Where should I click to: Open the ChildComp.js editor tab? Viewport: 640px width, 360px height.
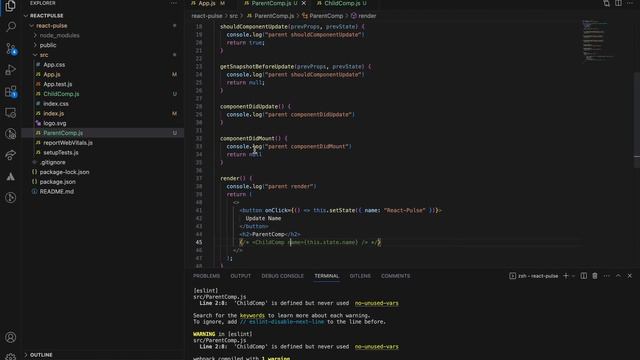coord(342,3)
